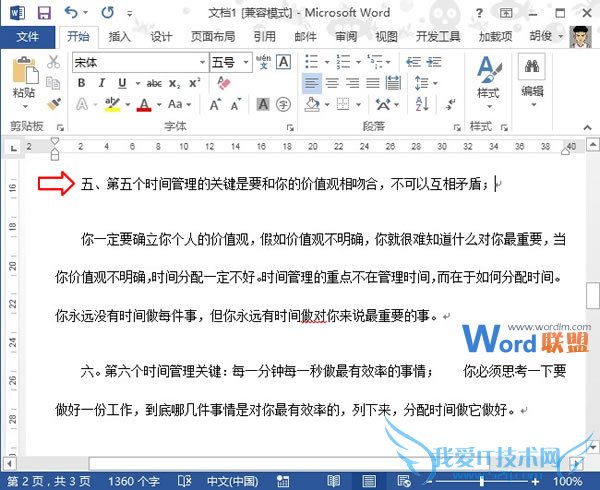Launch the Paragraph dialog expander

457,127
